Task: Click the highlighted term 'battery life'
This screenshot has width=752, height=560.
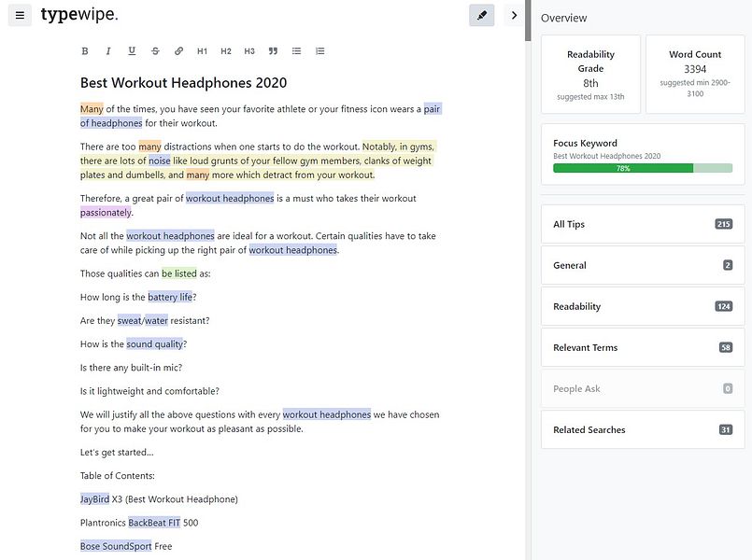Action: pyautogui.click(x=170, y=297)
